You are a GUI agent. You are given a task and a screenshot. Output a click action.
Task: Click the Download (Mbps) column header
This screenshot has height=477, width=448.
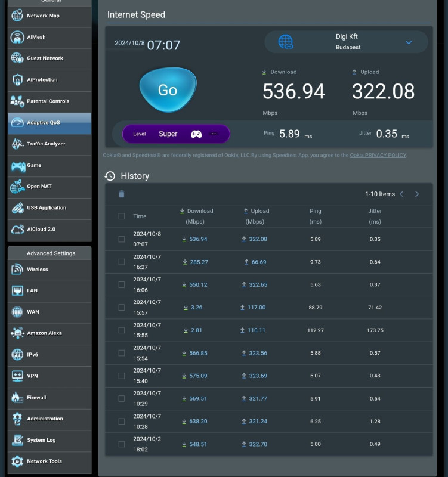point(196,216)
